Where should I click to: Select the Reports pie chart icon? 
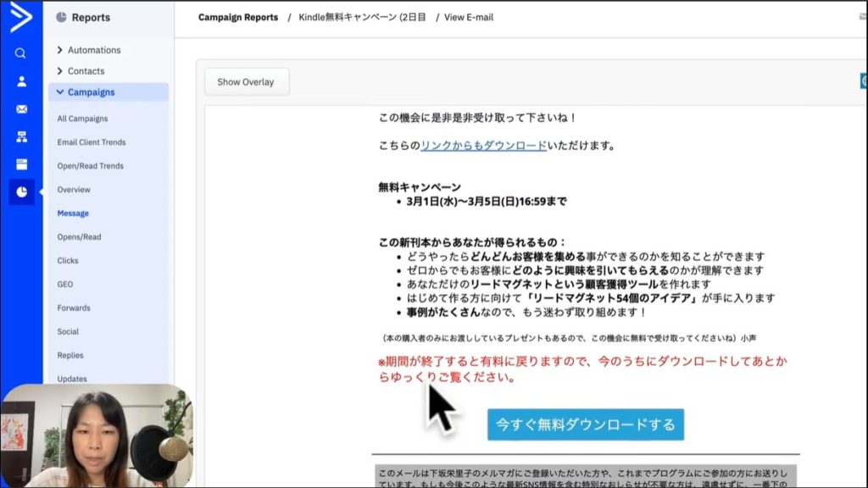tap(21, 192)
